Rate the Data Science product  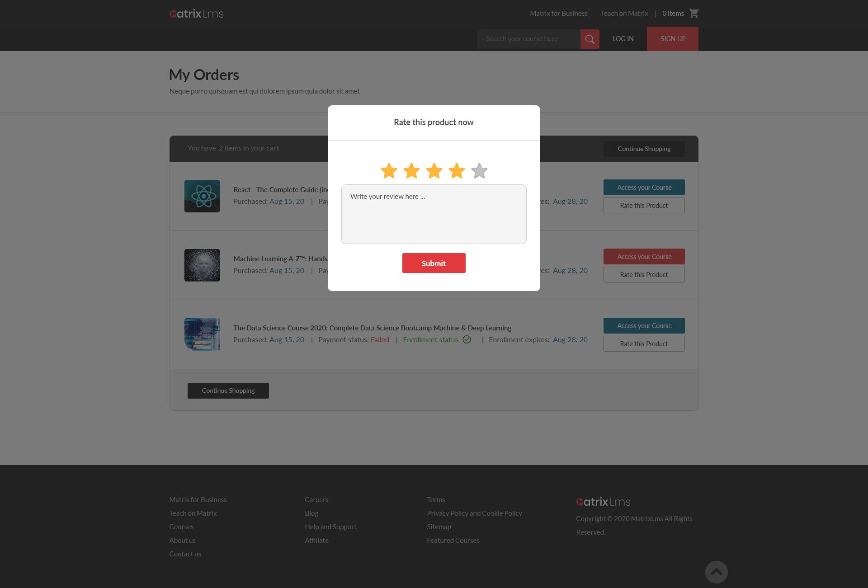point(644,344)
